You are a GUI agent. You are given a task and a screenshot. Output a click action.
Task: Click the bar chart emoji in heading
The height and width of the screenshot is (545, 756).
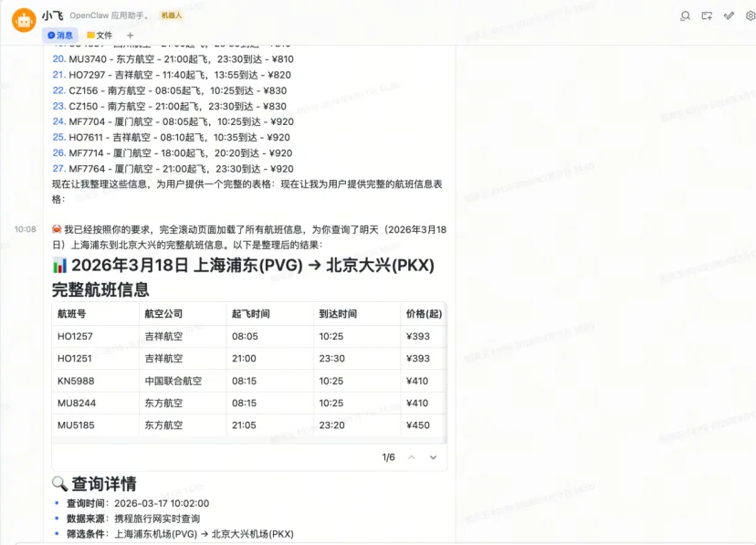coord(59,266)
